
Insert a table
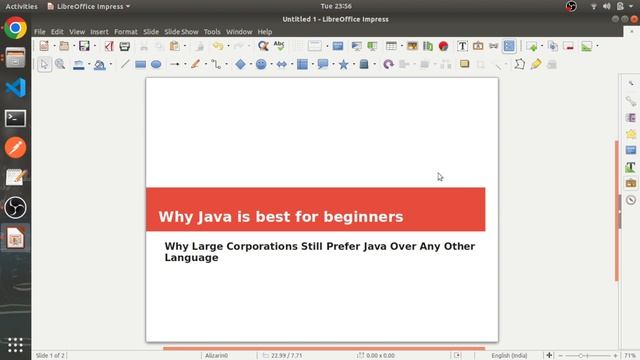[391, 46]
